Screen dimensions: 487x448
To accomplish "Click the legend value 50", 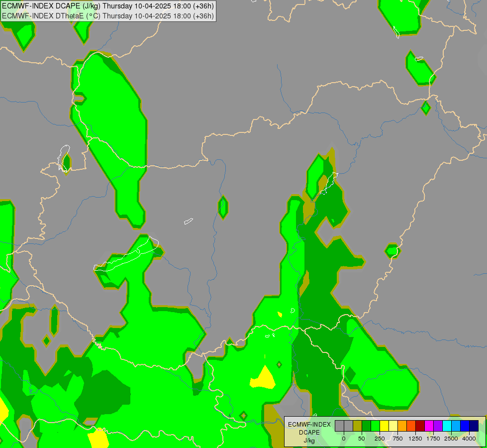I will coord(362,439).
